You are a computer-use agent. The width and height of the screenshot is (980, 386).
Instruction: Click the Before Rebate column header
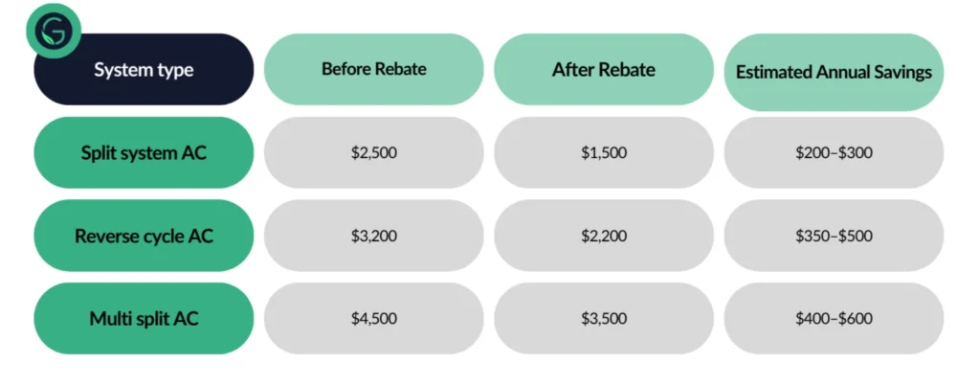pyautogui.click(x=374, y=70)
